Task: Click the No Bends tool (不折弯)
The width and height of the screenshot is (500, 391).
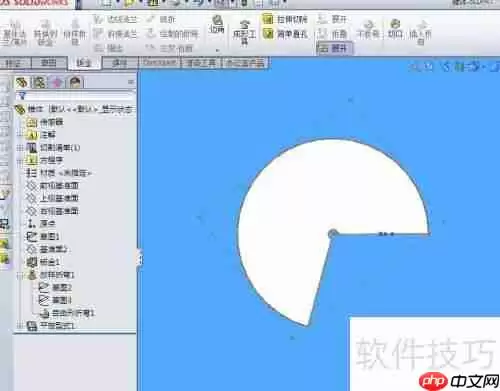Action: tap(368, 29)
